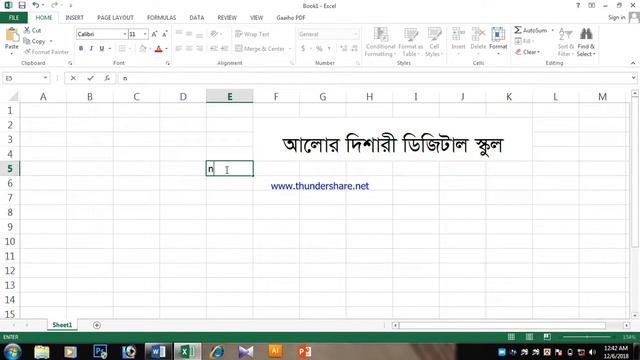Switch to the PAGE LAYOUT tab
640x360 pixels.
[115, 18]
